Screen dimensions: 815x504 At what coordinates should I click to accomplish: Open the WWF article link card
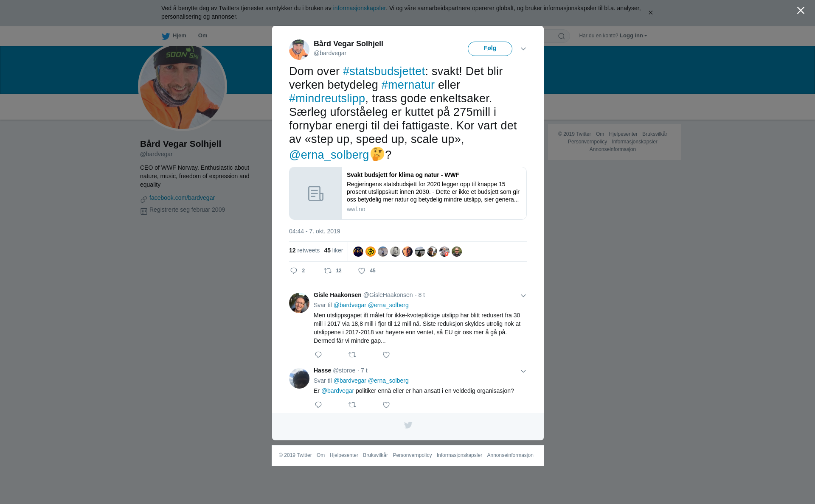pos(407,193)
